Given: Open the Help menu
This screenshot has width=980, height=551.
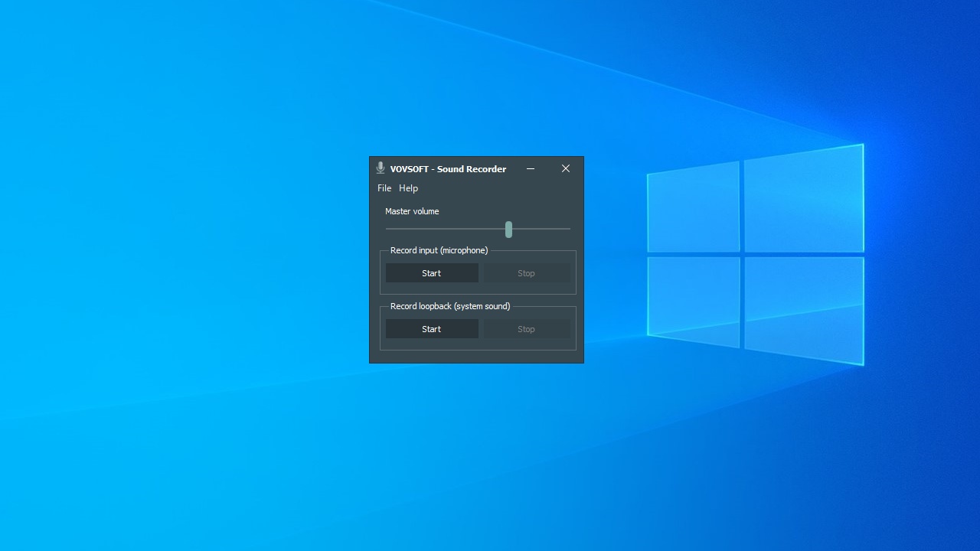Looking at the screenshot, I should tap(408, 188).
